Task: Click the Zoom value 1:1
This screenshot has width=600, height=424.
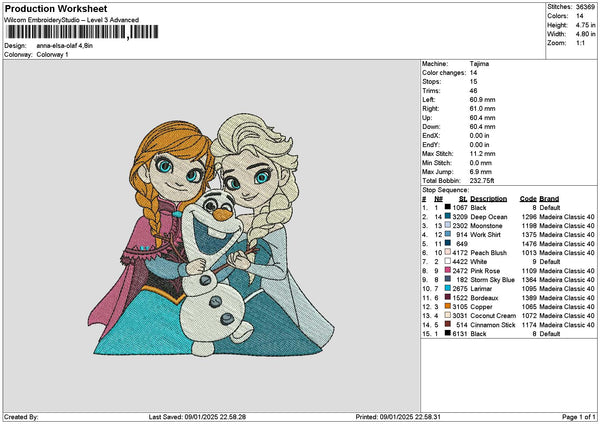Action: (580, 43)
